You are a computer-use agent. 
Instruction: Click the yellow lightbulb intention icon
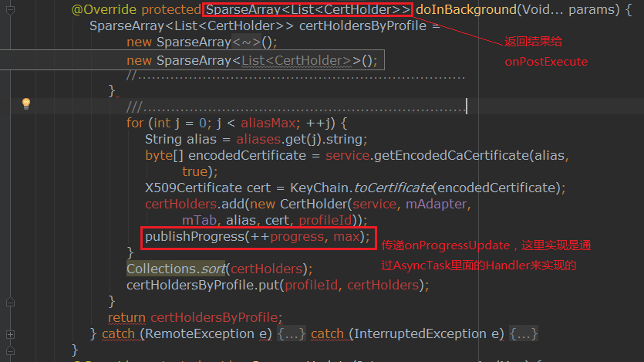tap(25, 103)
